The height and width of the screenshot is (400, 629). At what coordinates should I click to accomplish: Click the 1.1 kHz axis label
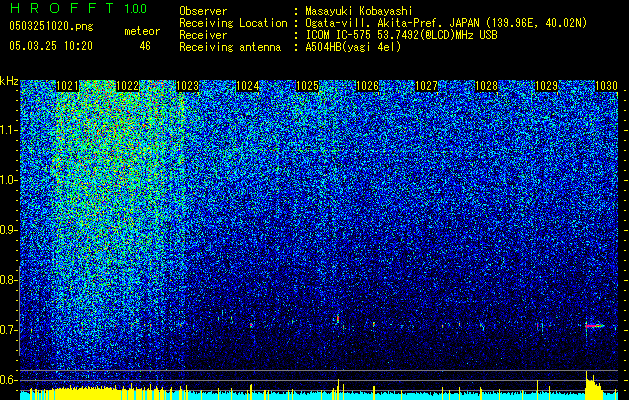(x=9, y=130)
